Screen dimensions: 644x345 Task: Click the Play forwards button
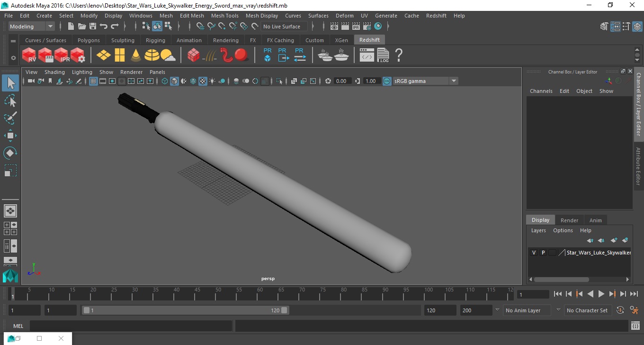[601, 294]
